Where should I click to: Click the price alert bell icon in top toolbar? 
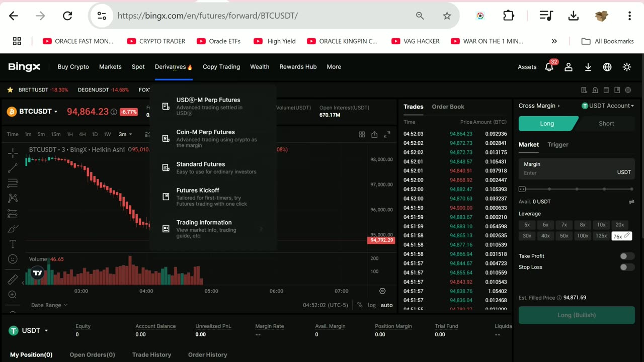(x=595, y=90)
